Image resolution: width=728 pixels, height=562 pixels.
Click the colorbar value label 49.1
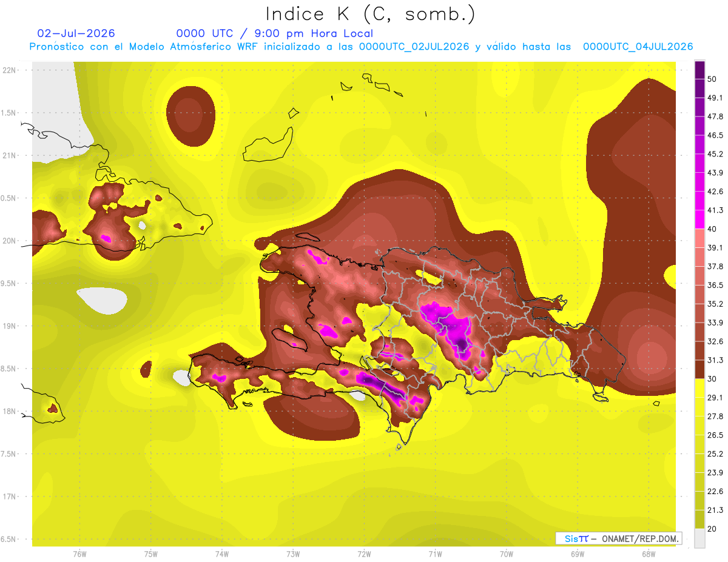tap(715, 98)
